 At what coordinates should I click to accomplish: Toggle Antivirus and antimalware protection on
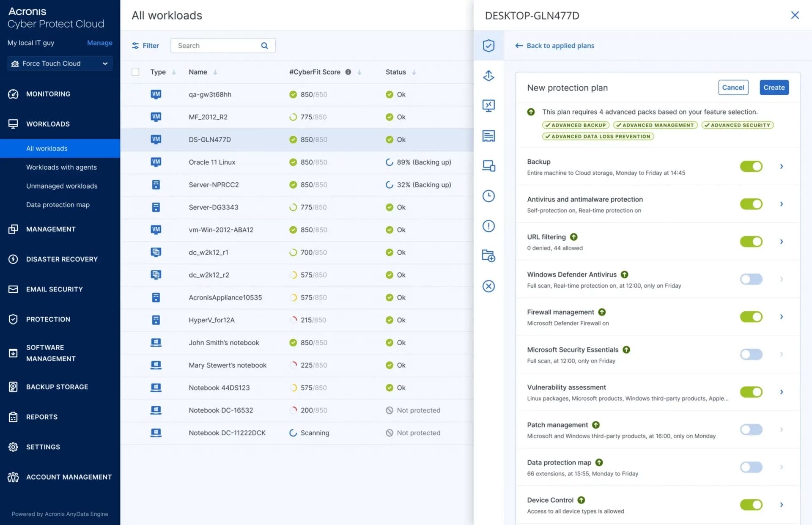click(x=751, y=203)
